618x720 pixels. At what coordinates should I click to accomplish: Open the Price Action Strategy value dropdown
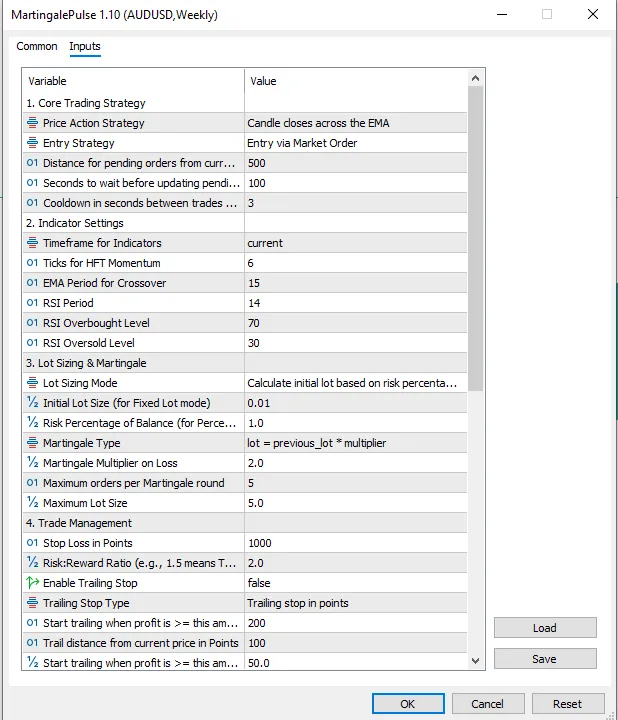(356, 123)
